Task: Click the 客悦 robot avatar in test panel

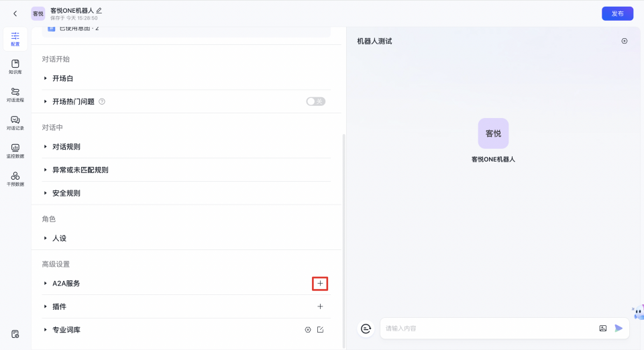Action: 493,133
